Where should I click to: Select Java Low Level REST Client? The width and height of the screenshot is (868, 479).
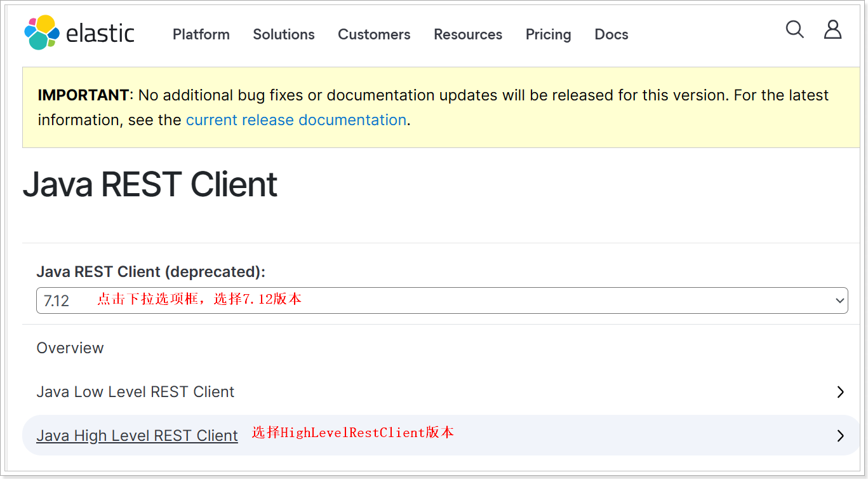[135, 392]
